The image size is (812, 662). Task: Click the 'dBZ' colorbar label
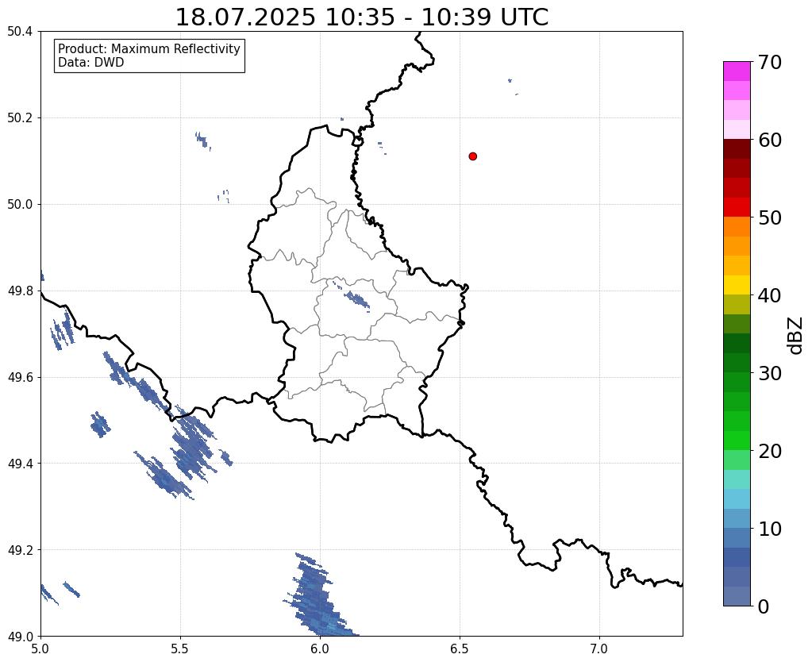pos(796,336)
